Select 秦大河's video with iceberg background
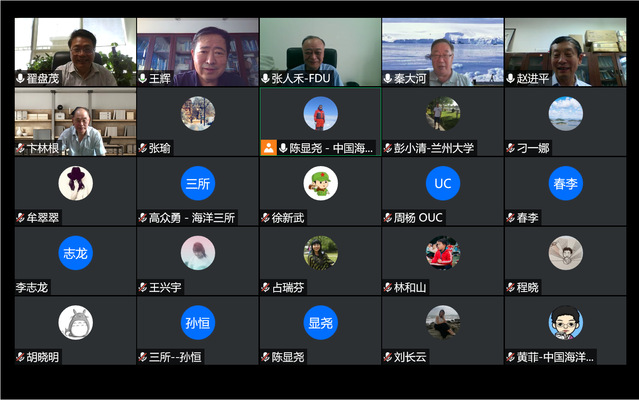 pyautogui.click(x=443, y=52)
